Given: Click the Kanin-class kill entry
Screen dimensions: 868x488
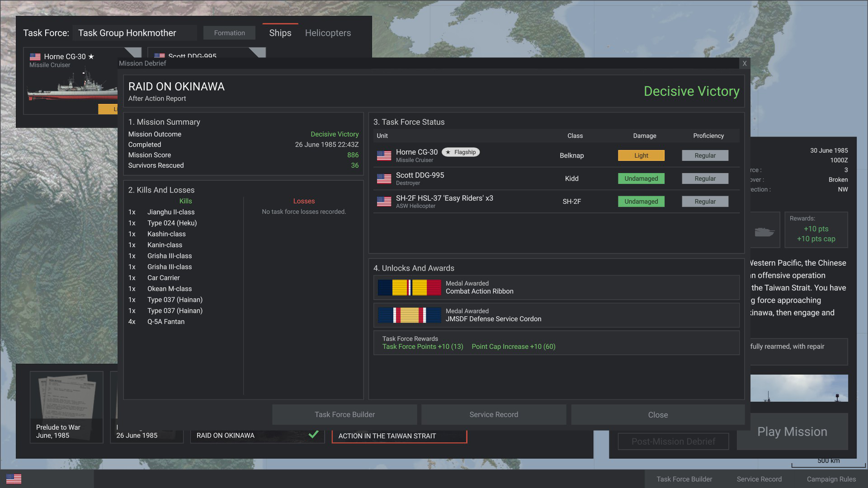Looking at the screenshot, I should (165, 245).
